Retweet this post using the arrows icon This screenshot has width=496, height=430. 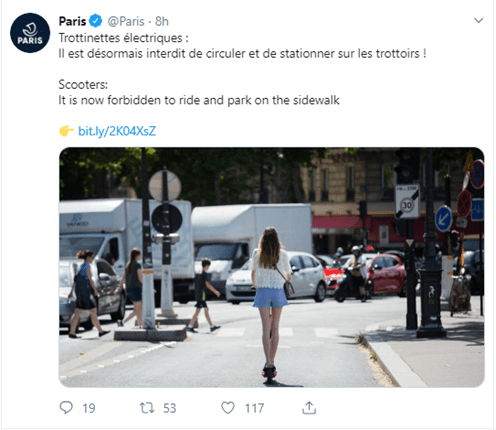point(147,408)
